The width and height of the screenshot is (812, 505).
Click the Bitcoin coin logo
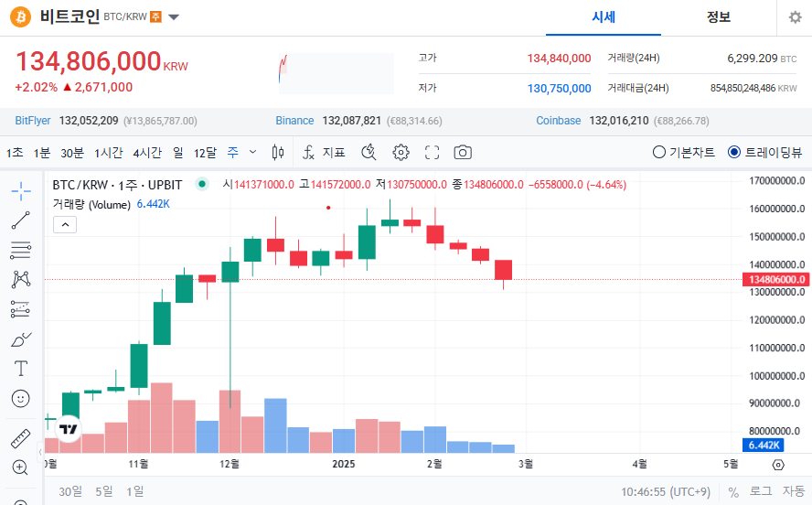[21, 17]
